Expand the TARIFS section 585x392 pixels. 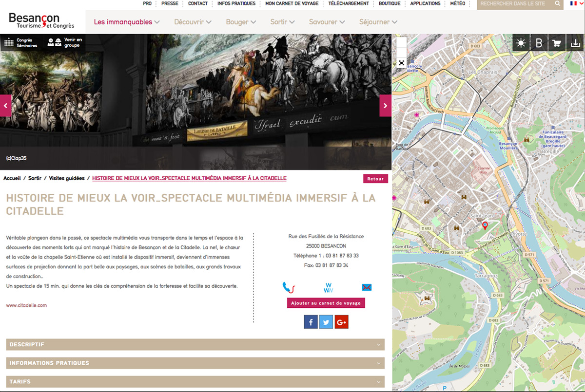pos(195,382)
